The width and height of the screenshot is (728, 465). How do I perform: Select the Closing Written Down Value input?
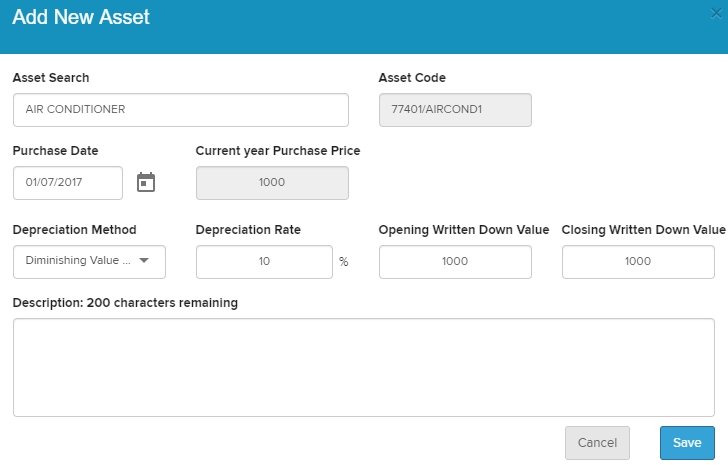pyautogui.click(x=638, y=261)
